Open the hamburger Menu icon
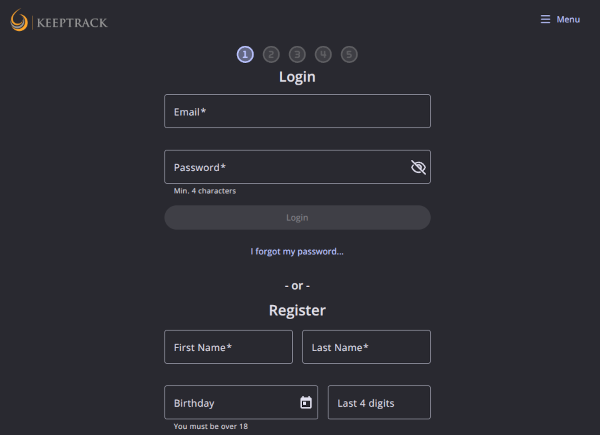Image resolution: width=600 pixels, height=435 pixels. click(545, 20)
